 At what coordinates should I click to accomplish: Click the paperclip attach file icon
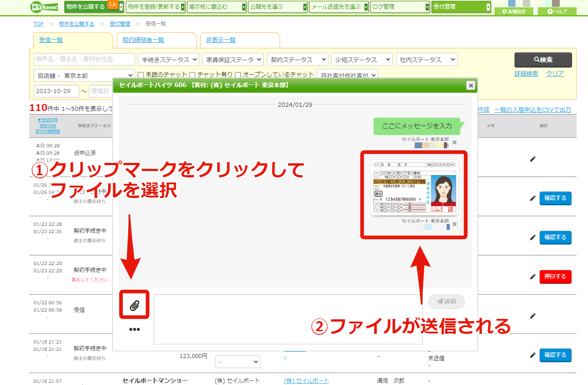[x=134, y=305]
